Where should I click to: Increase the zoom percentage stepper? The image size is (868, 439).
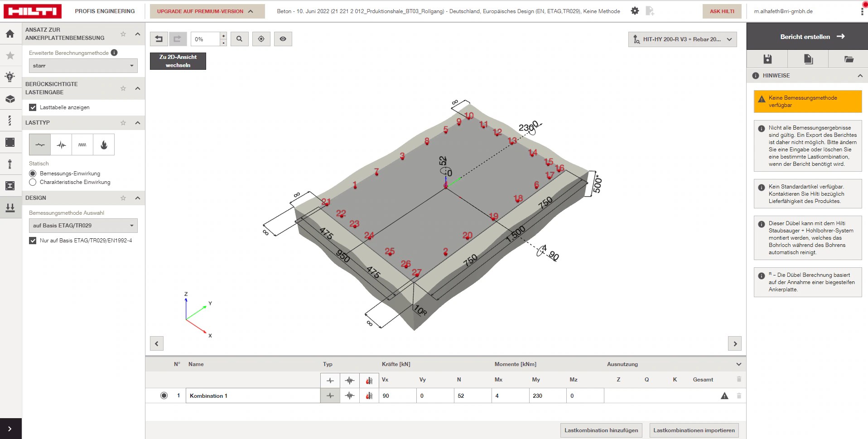(x=223, y=36)
